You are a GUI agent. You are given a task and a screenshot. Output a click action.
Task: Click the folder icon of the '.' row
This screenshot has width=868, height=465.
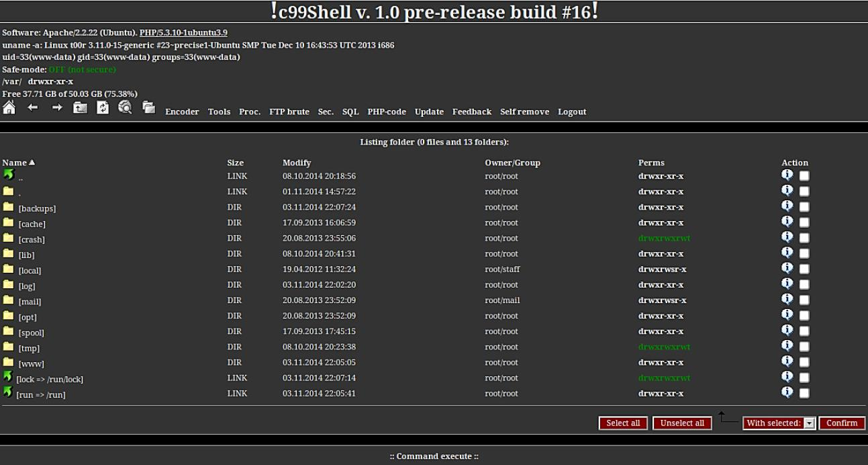click(x=8, y=192)
